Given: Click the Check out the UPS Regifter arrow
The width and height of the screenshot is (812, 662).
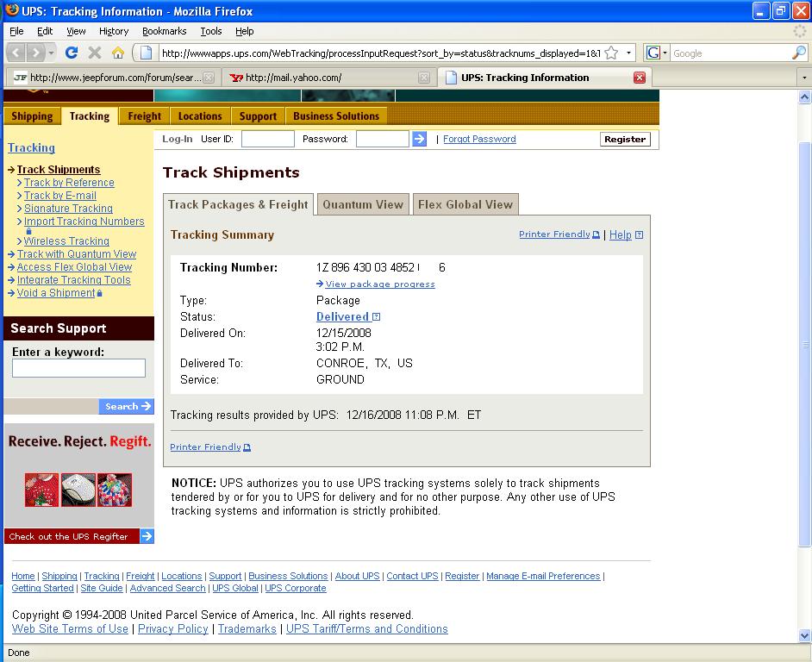Looking at the screenshot, I should point(147,536).
